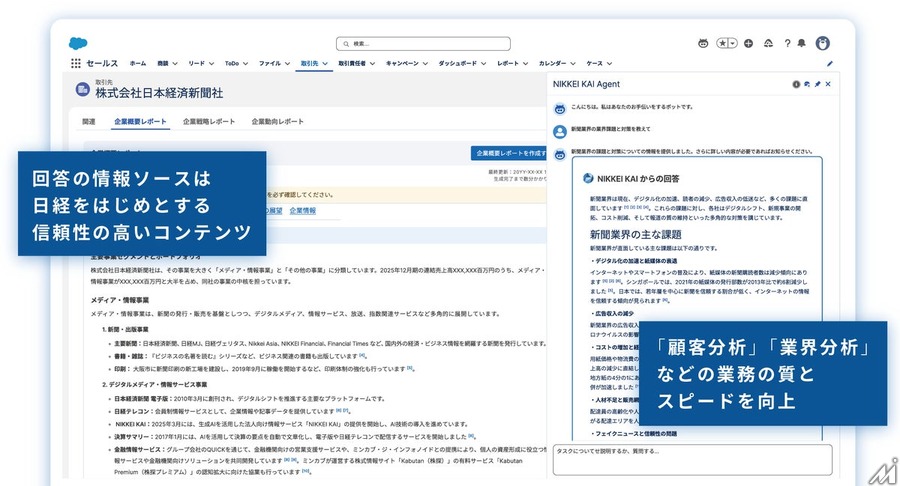Start new conversation icon in agent panel
900x486 pixels.
(807, 84)
